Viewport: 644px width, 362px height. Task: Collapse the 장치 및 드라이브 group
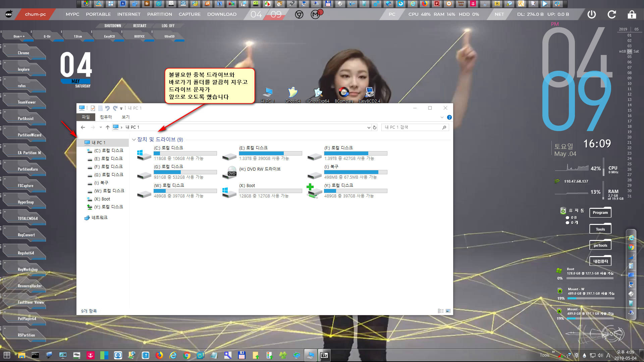click(134, 139)
